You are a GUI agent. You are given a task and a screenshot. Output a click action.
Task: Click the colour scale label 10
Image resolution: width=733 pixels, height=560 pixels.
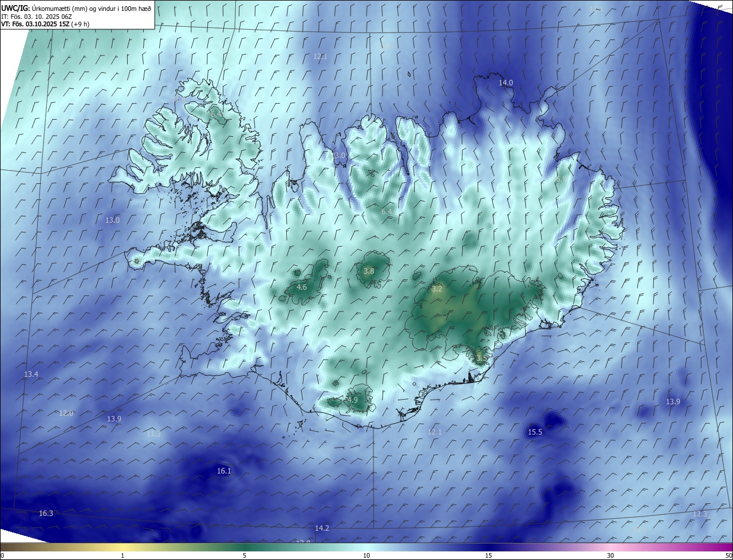(x=366, y=555)
